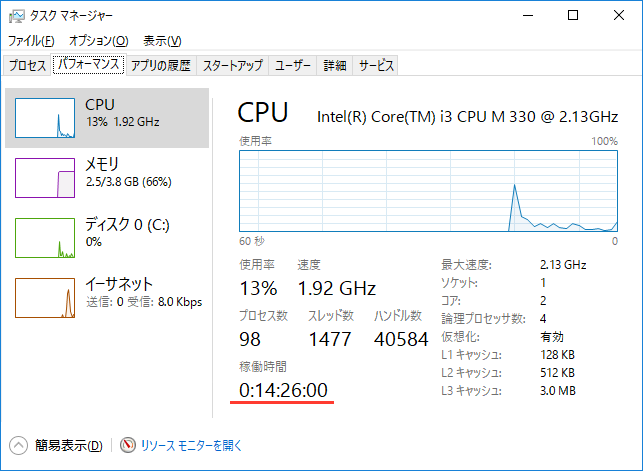Viewport: 643px width, 471px height.
Task: Switch to the スタートアップ tab
Action: click(232, 65)
